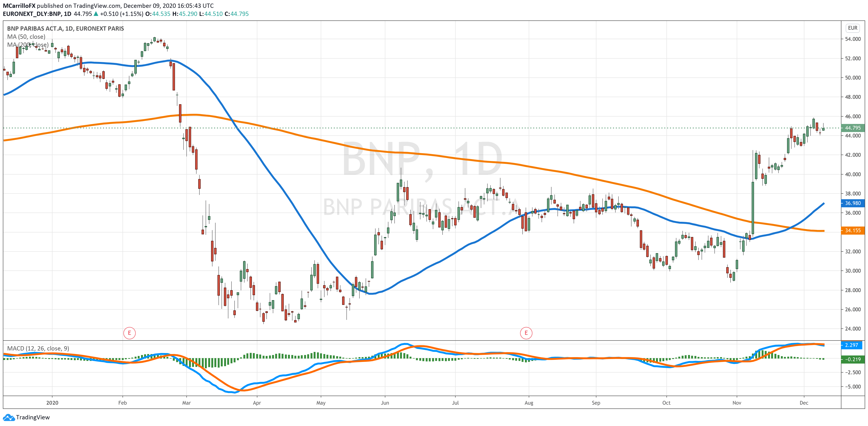868x426 pixels.
Task: Click the Mar label on time axis
Action: [186, 403]
